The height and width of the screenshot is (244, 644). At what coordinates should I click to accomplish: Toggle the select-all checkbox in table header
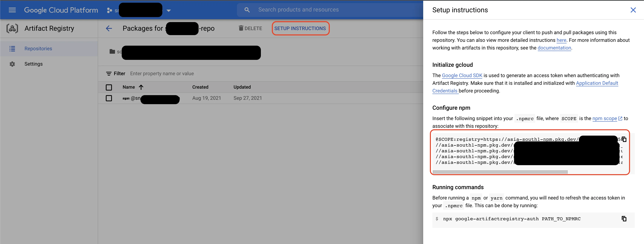(109, 87)
